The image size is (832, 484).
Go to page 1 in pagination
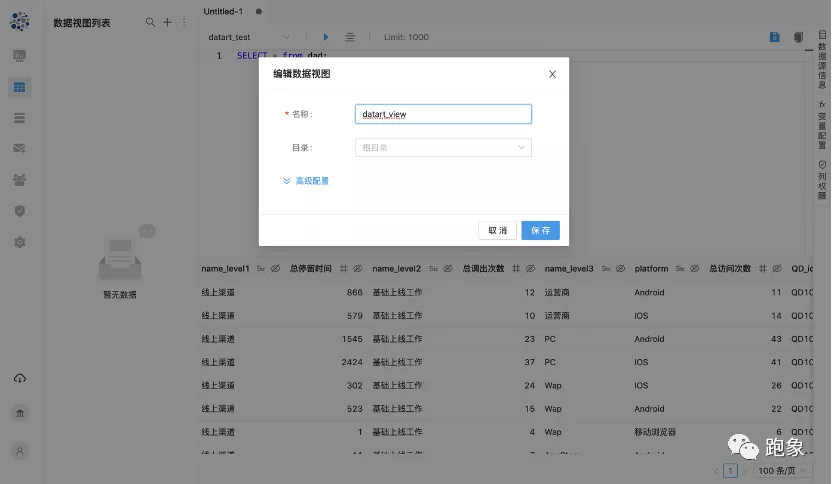pos(730,471)
